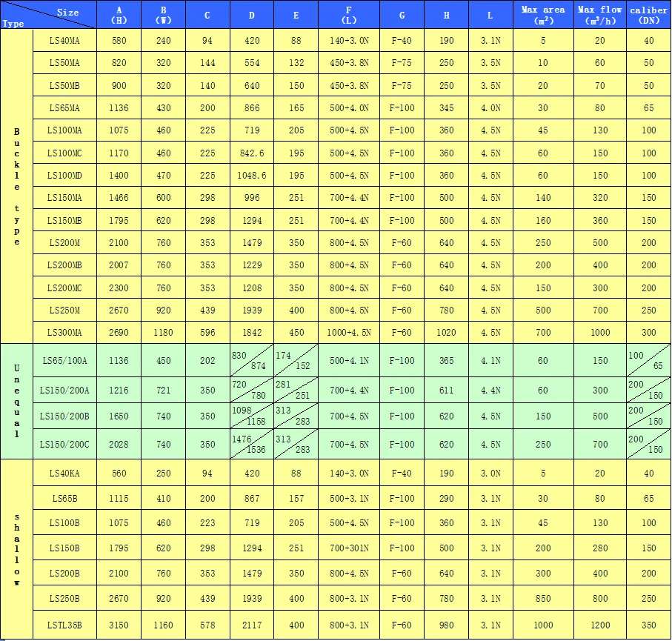Select the 596 C value for LS300MA
This screenshot has height=641, width=672.
pos(207,332)
